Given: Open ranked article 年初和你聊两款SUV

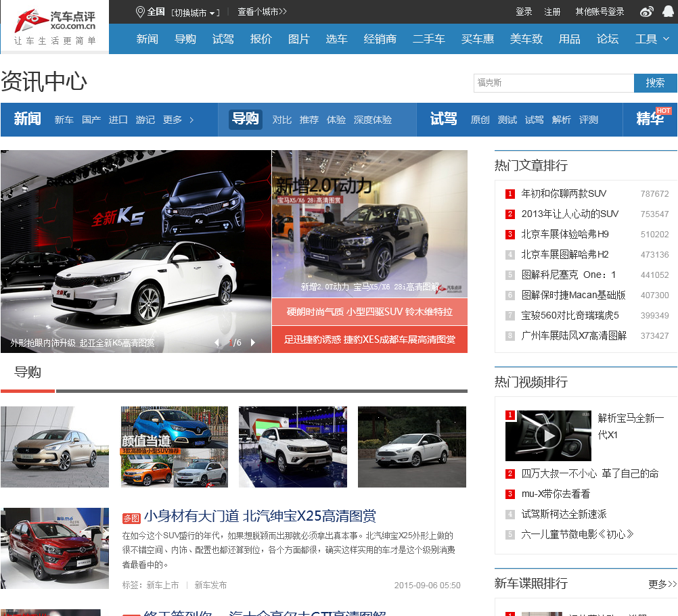Looking at the screenshot, I should pyautogui.click(x=564, y=193).
